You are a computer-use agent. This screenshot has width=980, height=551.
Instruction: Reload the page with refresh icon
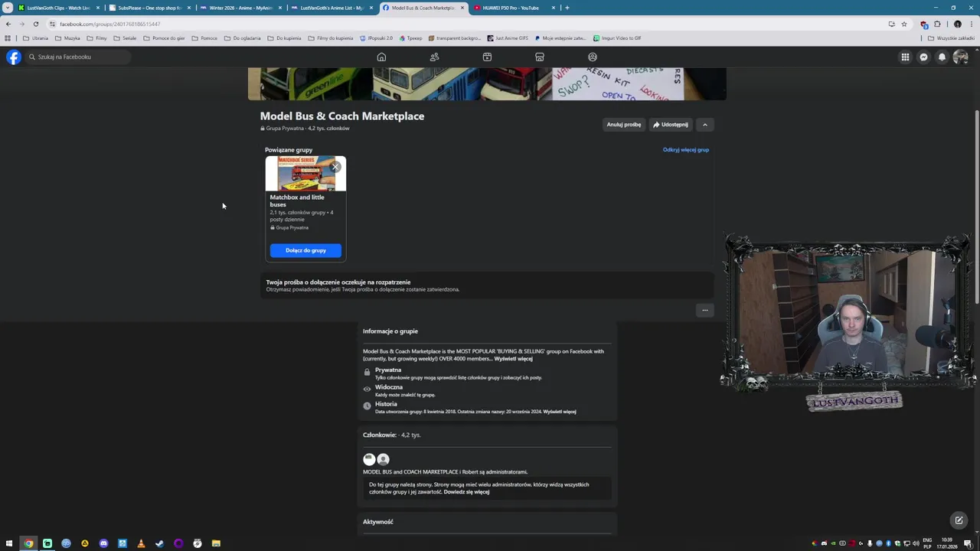tap(36, 24)
